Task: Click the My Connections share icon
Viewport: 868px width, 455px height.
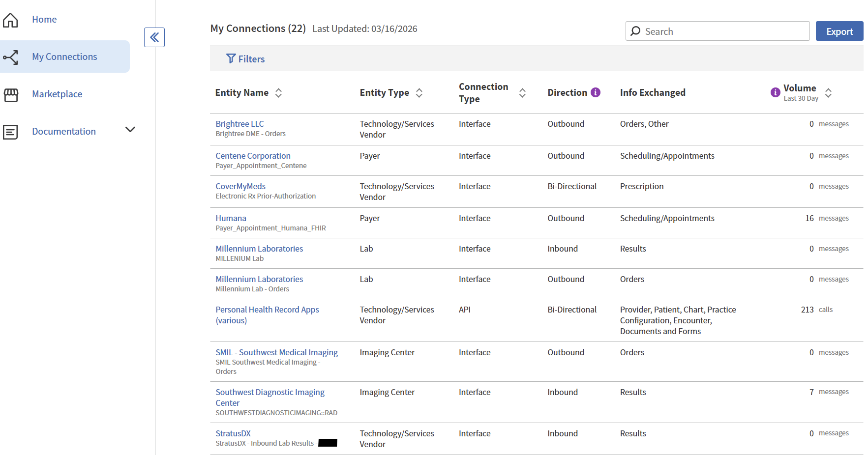Action: pos(10,57)
